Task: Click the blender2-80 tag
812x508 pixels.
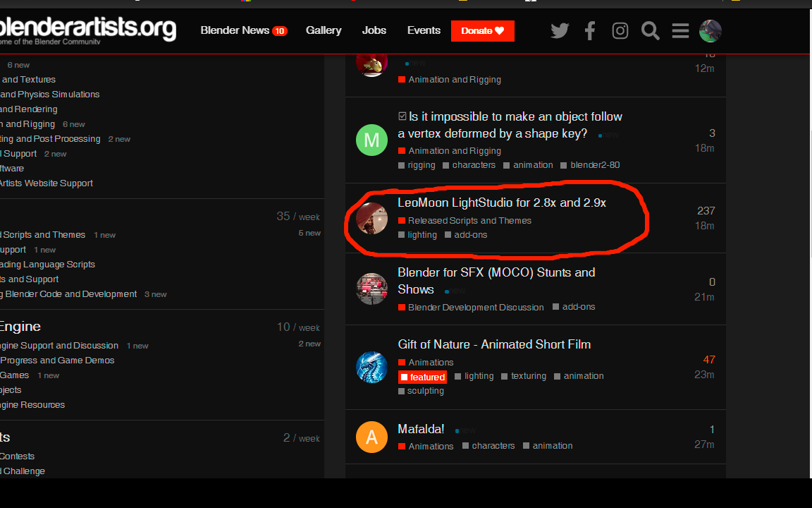Action: [x=590, y=165]
